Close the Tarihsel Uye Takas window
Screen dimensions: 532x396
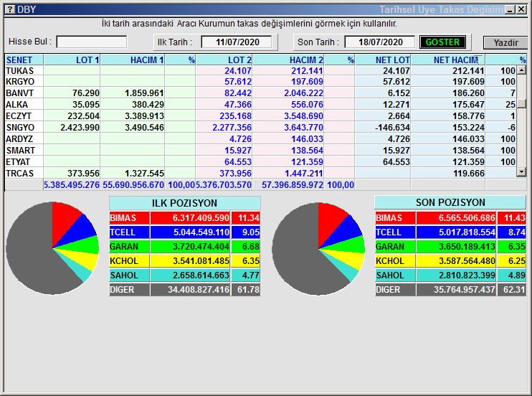[x=521, y=9]
